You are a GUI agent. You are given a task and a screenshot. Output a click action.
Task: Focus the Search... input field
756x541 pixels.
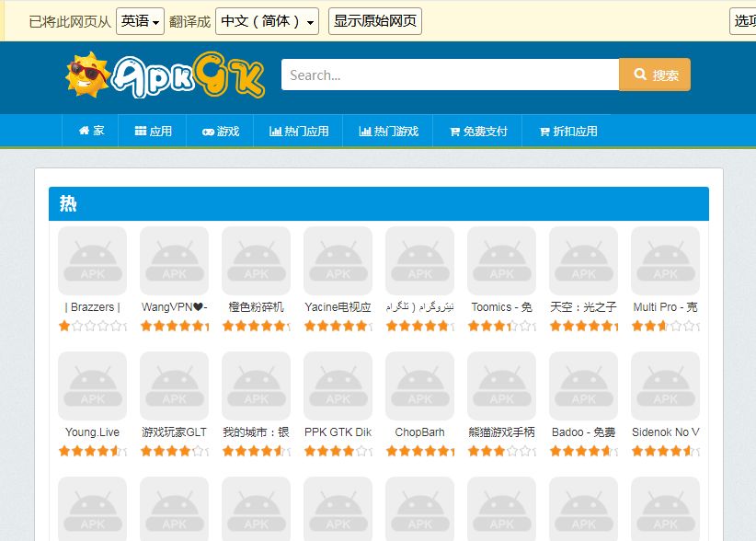[x=450, y=75]
